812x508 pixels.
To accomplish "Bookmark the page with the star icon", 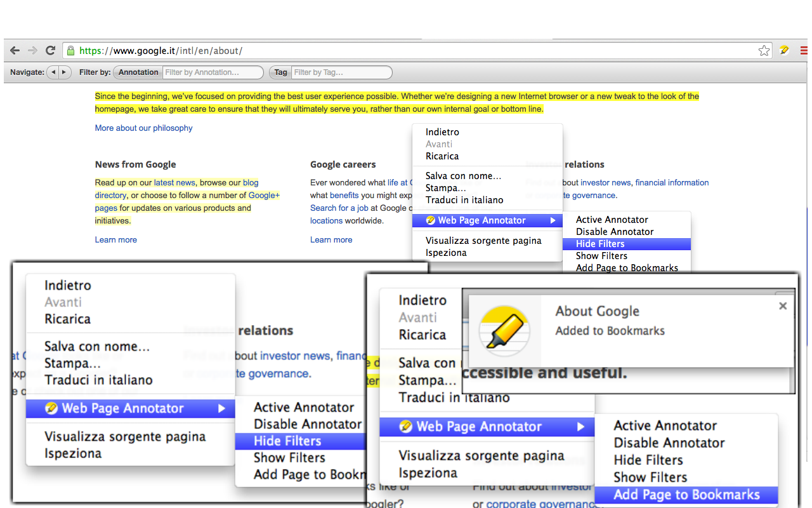I will tap(764, 51).
